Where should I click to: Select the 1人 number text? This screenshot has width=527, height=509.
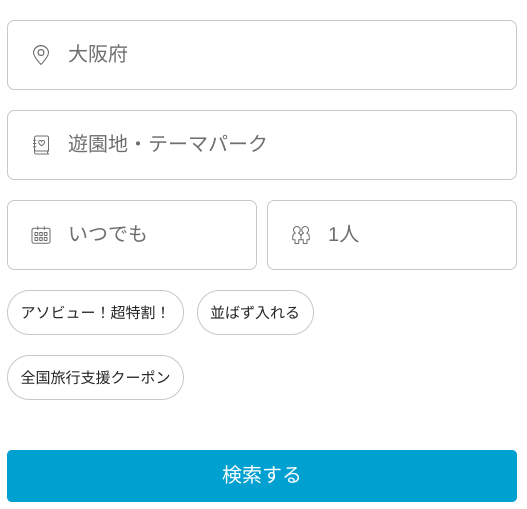coord(343,234)
